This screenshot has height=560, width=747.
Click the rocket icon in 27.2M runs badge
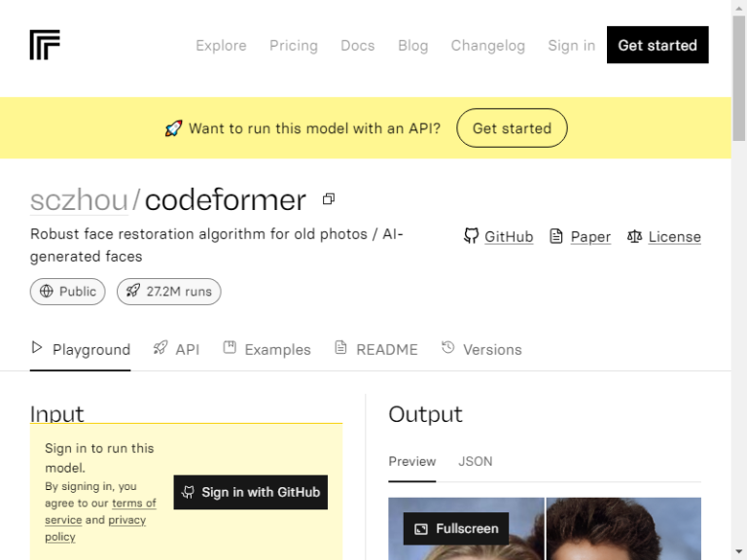tap(133, 291)
